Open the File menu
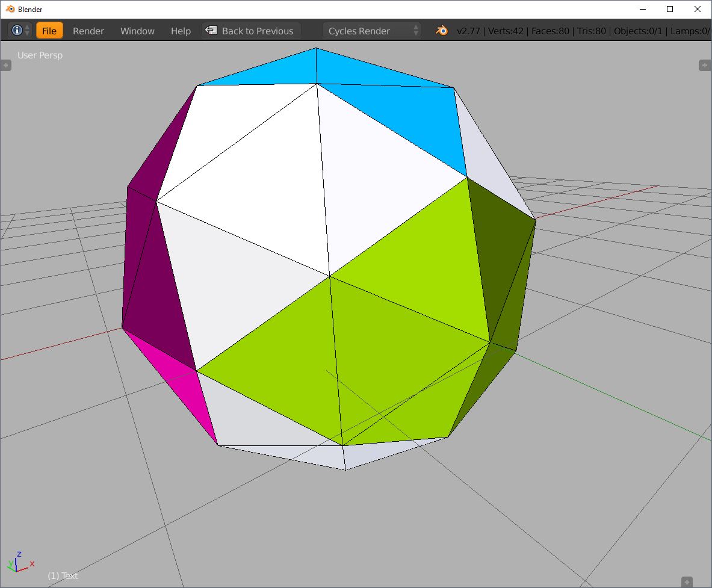Image resolution: width=712 pixels, height=588 pixels. (x=49, y=31)
